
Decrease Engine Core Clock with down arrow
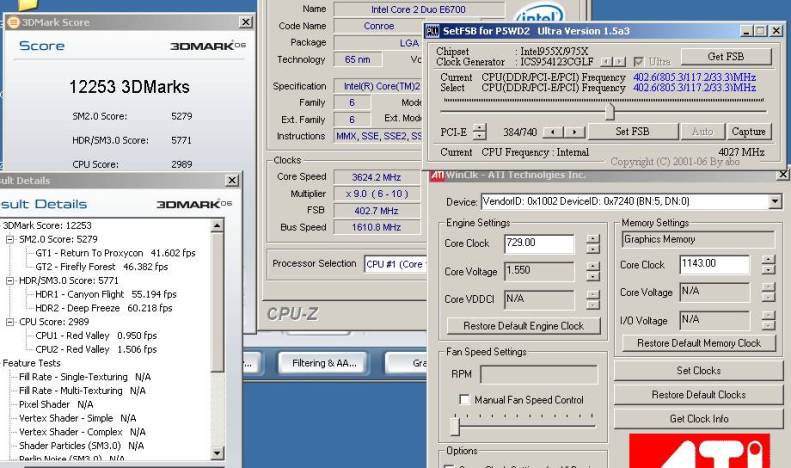pyautogui.click(x=593, y=249)
